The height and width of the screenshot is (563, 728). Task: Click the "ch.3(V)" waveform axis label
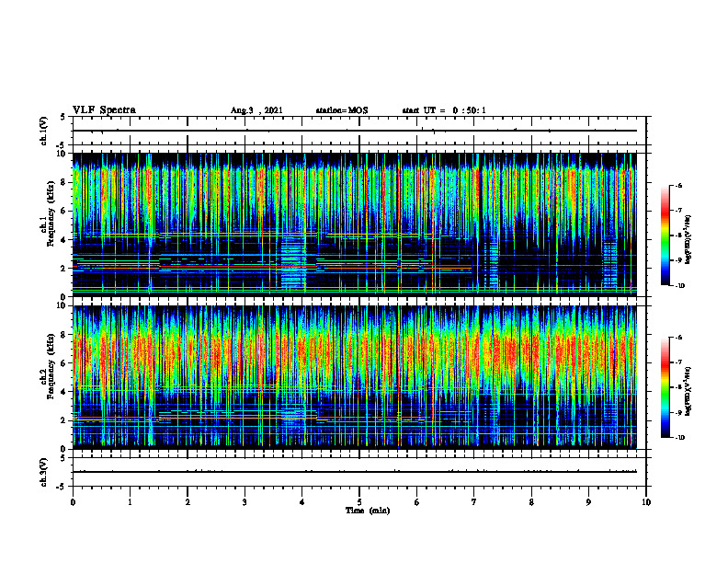(43, 472)
